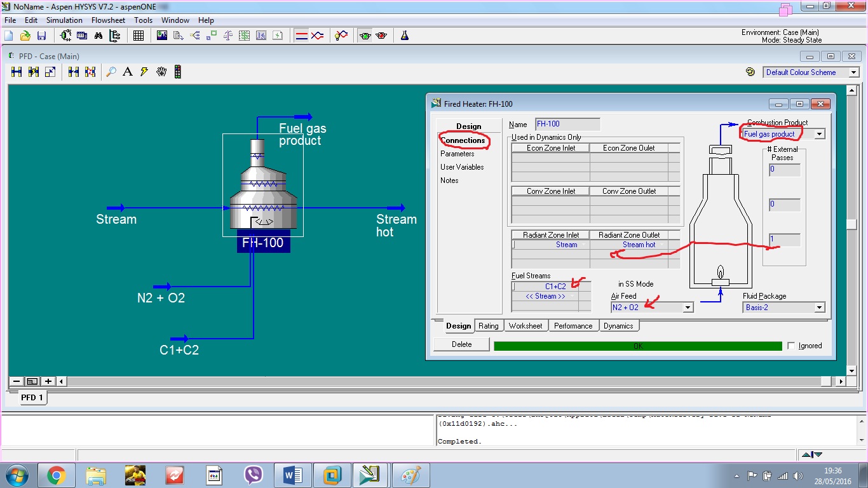Change the Default Colour Scheme selector
868x488 pixels.
point(854,72)
